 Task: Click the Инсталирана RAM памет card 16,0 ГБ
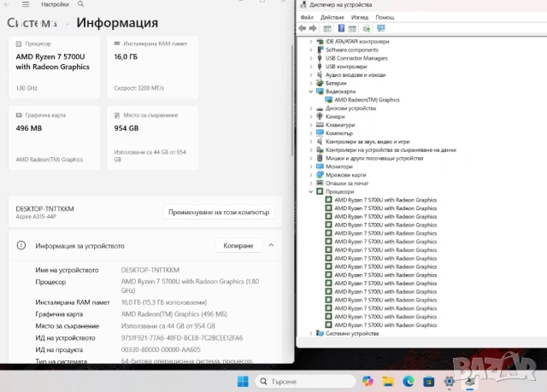pos(152,67)
